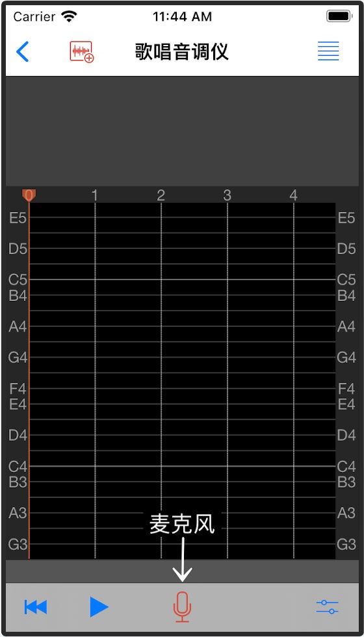Select the right G3 pitch label
This screenshot has height=637, width=364.
click(x=346, y=544)
